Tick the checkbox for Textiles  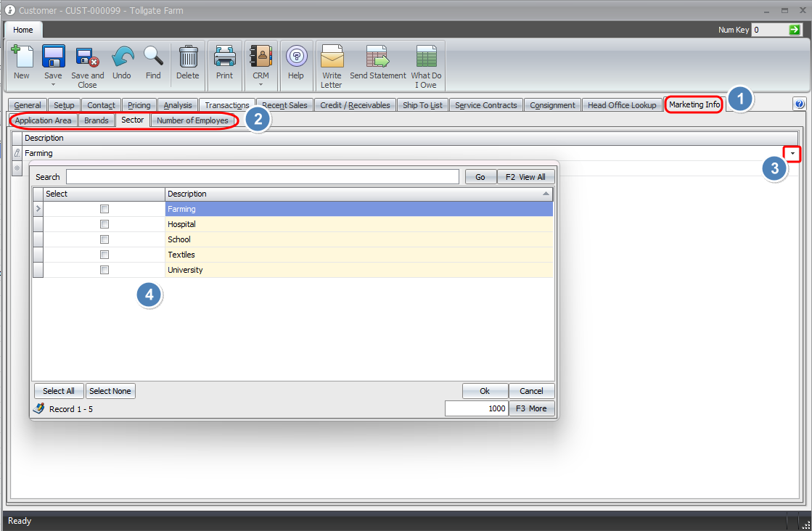(x=104, y=255)
